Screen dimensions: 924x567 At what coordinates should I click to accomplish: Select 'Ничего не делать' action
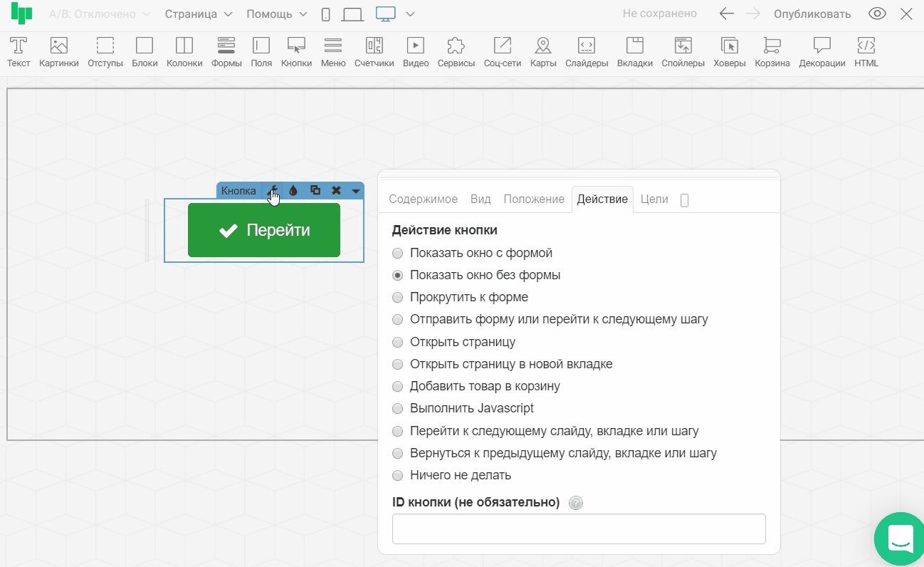[398, 475]
